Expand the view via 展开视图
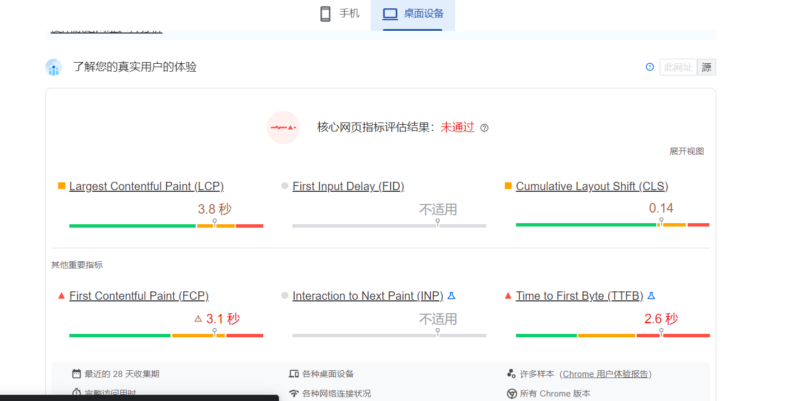 (686, 151)
